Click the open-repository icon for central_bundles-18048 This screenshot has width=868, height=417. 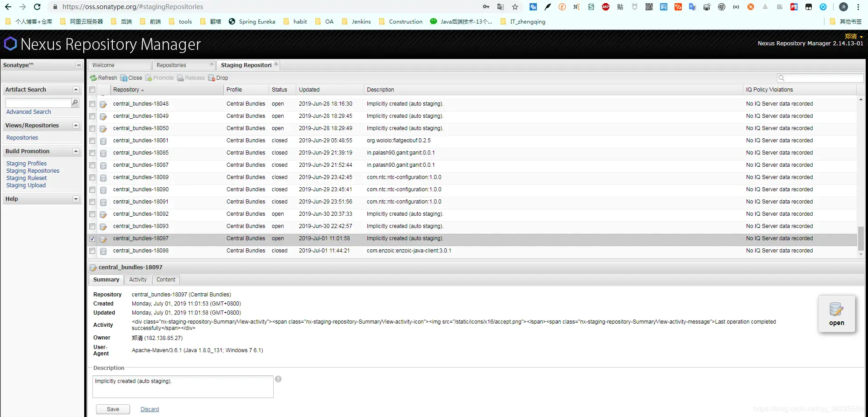click(x=103, y=104)
